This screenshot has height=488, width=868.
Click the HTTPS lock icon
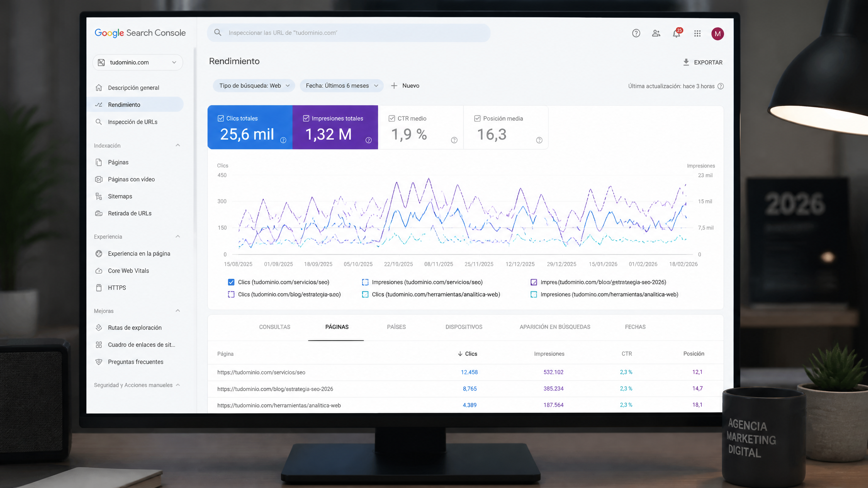tap(99, 288)
